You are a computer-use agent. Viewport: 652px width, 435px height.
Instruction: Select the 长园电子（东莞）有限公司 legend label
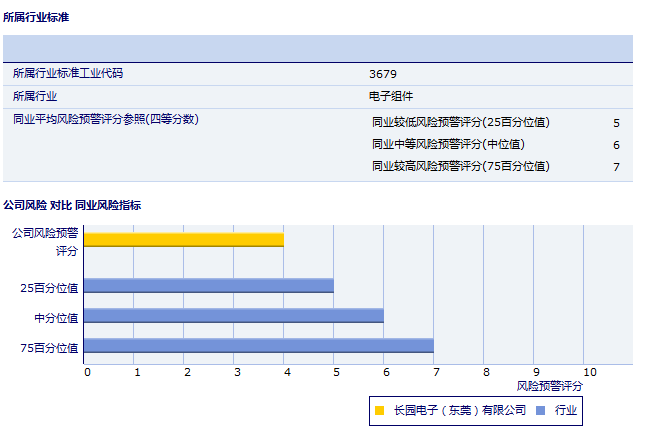click(459, 410)
